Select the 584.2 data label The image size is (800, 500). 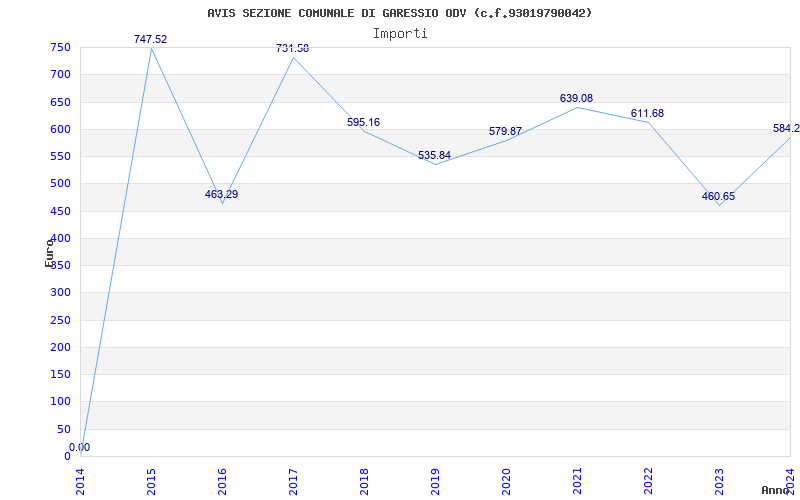click(x=786, y=129)
